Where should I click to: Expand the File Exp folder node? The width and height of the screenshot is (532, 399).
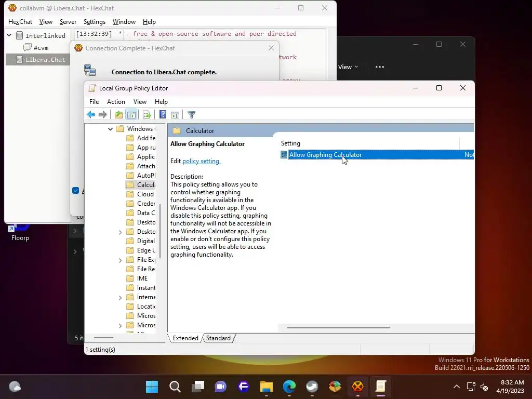click(120, 260)
